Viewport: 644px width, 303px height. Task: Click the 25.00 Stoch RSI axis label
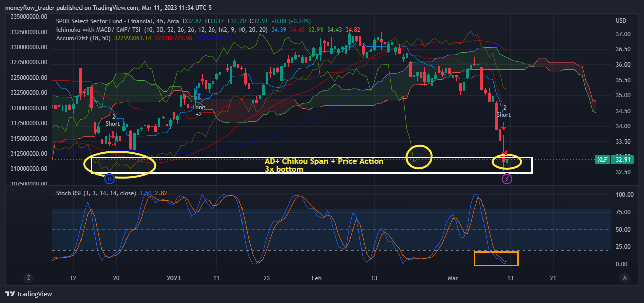point(623,247)
